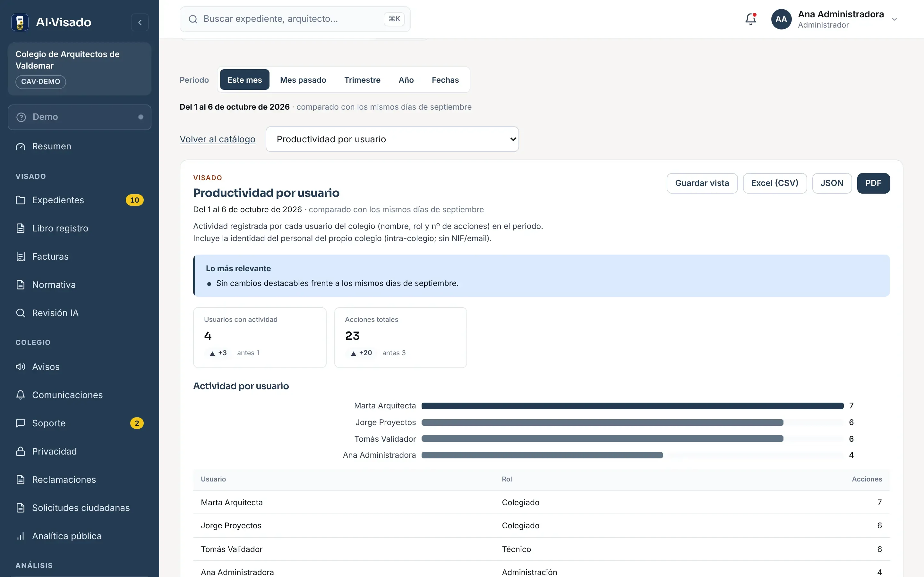The height and width of the screenshot is (577, 924).
Task: Click Marta Arquitecta's activity bar
Action: coord(632,406)
